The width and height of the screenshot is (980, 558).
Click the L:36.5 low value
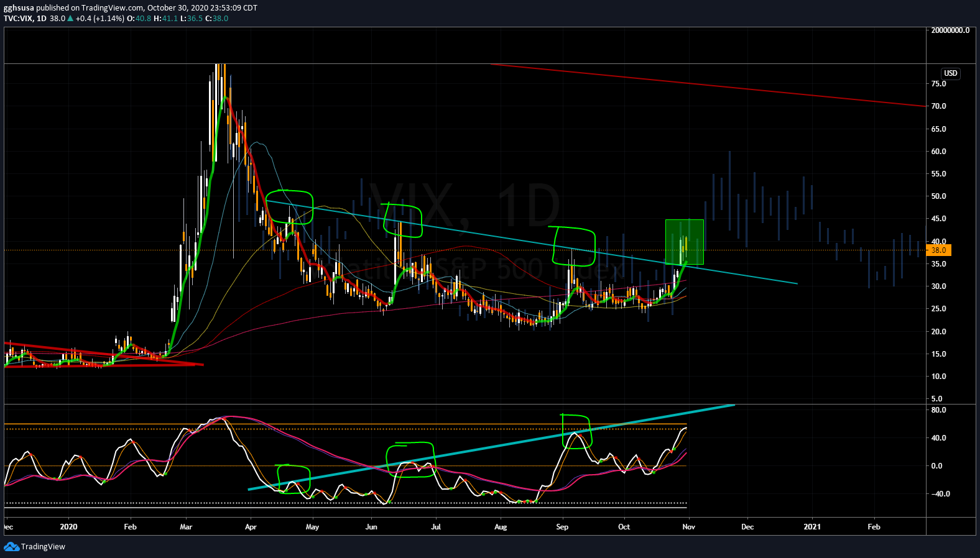[x=191, y=19]
